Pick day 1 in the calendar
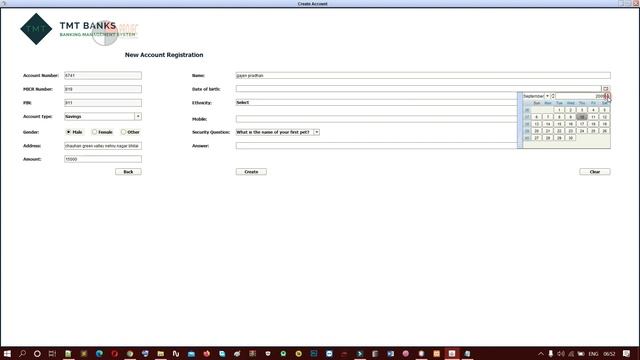The width and height of the screenshot is (640, 360). 559,110
